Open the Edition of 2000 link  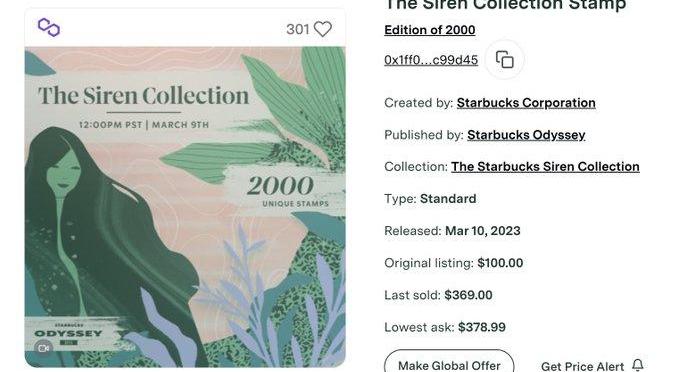430,30
